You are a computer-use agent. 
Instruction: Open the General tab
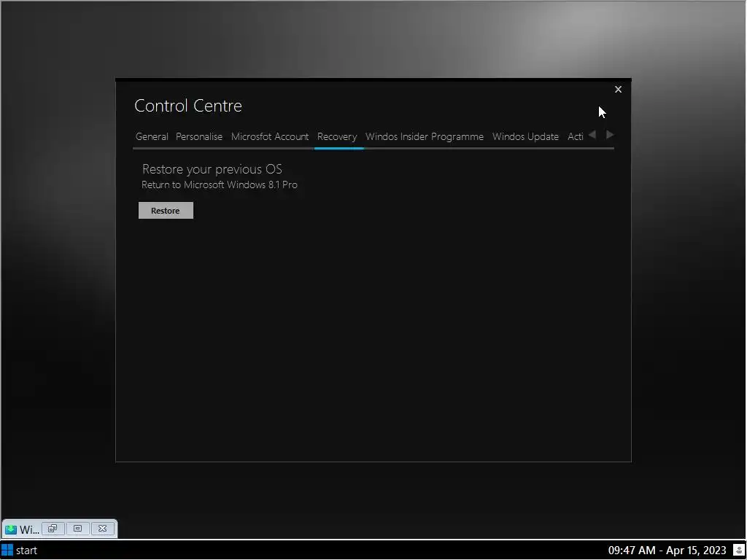152,136
